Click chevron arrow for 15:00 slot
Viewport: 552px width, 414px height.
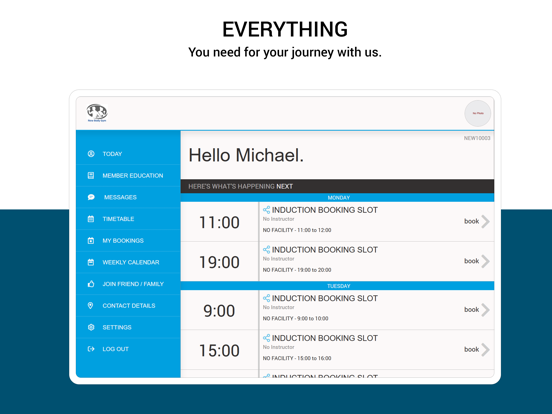(486, 350)
